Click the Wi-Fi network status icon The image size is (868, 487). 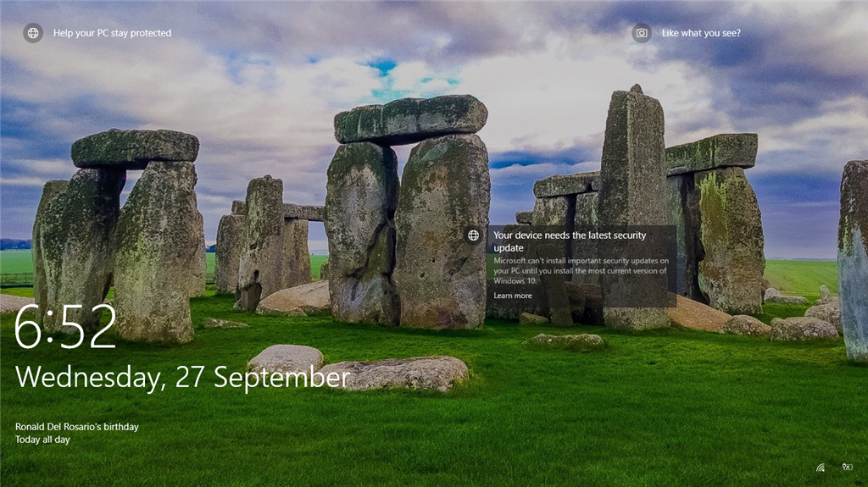point(821,468)
